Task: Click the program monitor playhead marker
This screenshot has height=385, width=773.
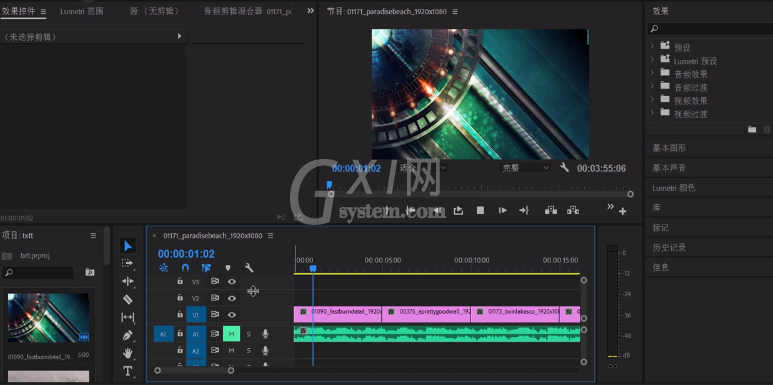Action: pos(329,185)
